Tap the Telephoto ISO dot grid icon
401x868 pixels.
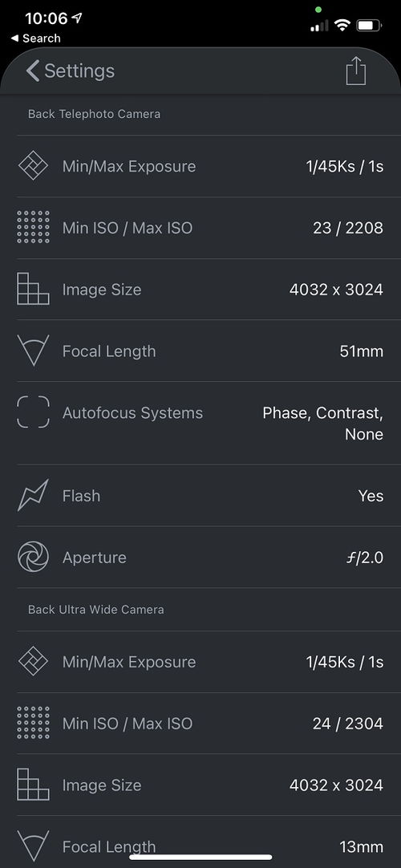point(33,228)
